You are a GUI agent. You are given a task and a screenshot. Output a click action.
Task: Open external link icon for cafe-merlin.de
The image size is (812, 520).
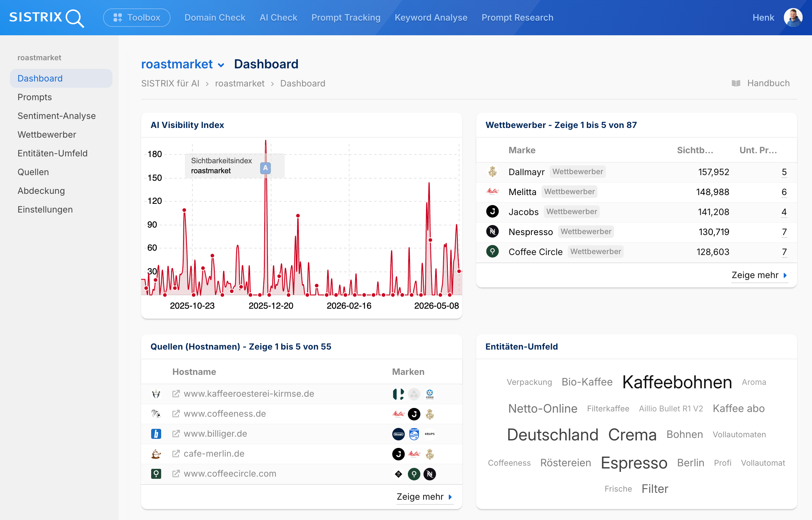coord(176,454)
